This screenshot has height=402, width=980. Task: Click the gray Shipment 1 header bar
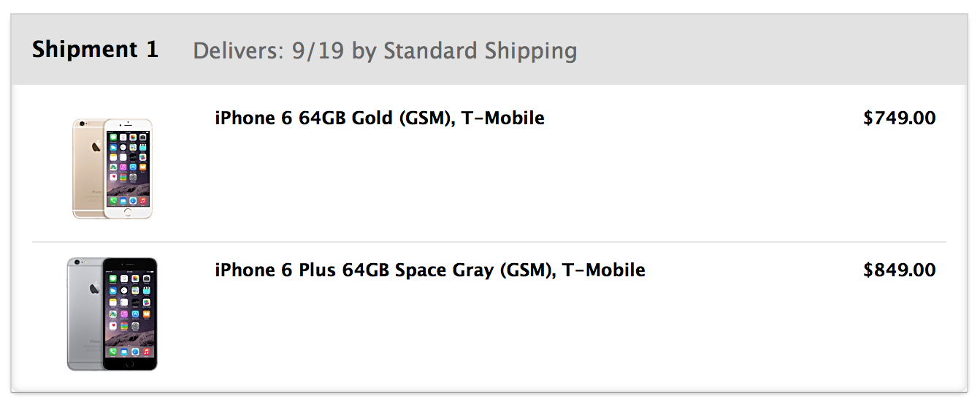(489, 50)
